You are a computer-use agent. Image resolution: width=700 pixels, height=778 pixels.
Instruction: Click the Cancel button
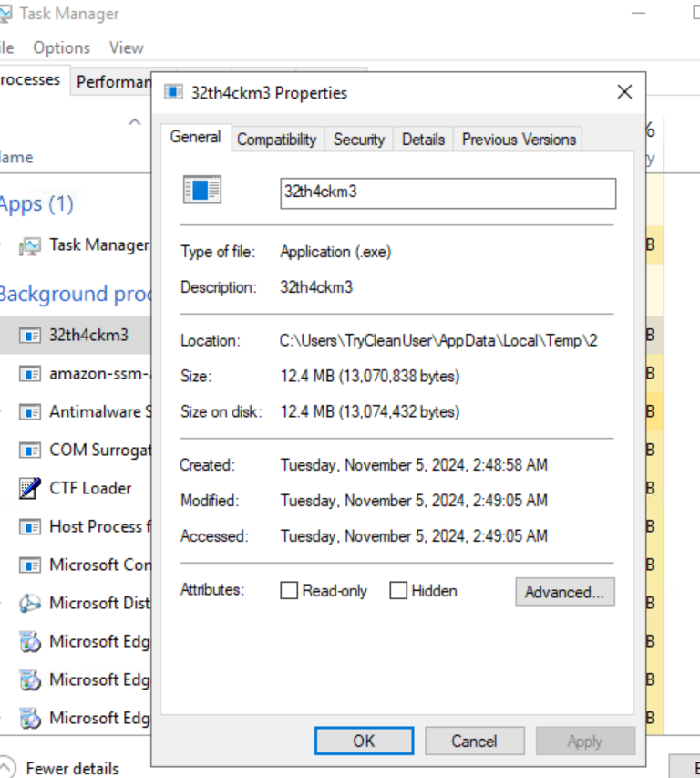pyautogui.click(x=475, y=741)
